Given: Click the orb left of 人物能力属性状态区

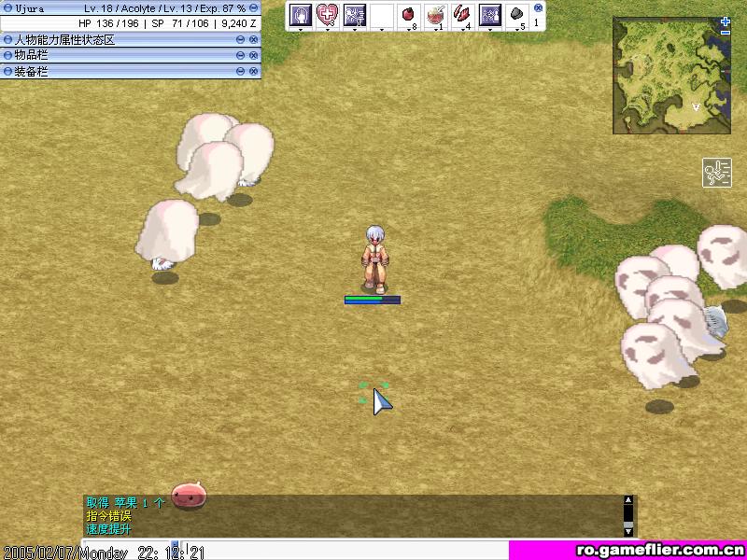Looking at the screenshot, I should click(7, 40).
